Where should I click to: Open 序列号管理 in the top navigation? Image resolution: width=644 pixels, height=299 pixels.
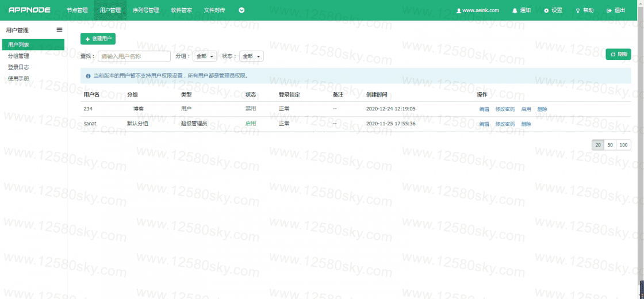(x=146, y=10)
